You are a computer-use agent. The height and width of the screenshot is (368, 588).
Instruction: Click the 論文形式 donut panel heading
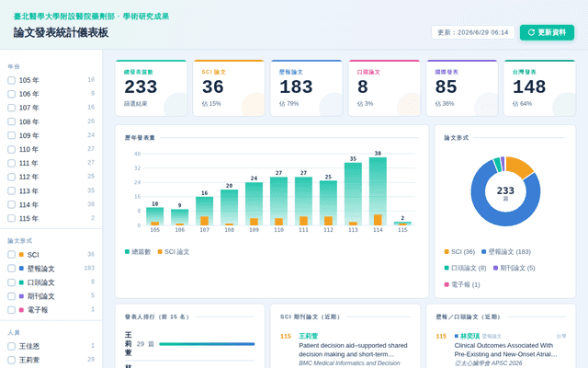point(456,138)
